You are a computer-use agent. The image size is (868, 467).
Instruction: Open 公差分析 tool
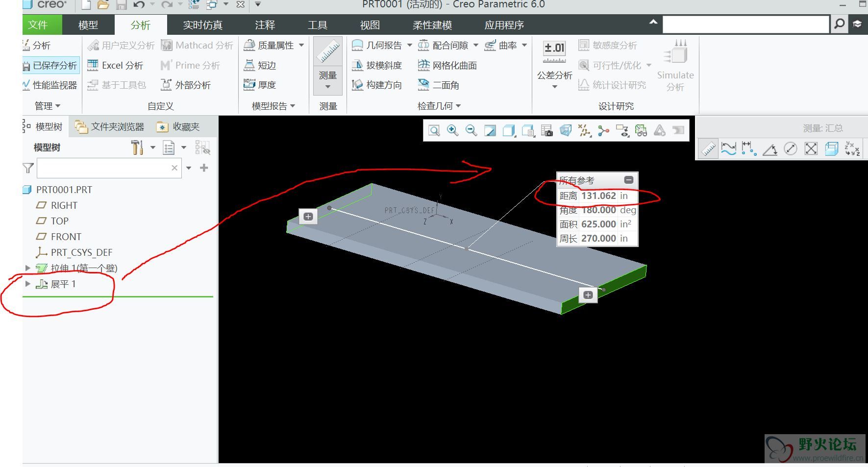554,64
